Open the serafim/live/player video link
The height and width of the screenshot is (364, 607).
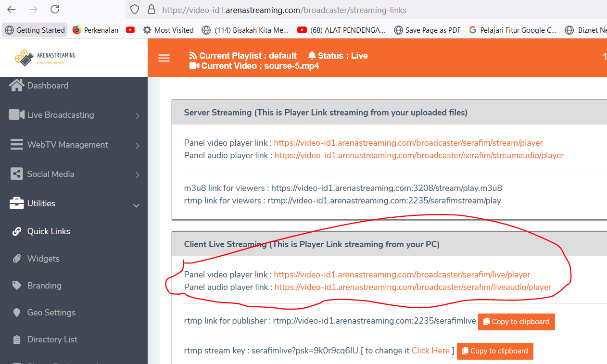tap(402, 275)
